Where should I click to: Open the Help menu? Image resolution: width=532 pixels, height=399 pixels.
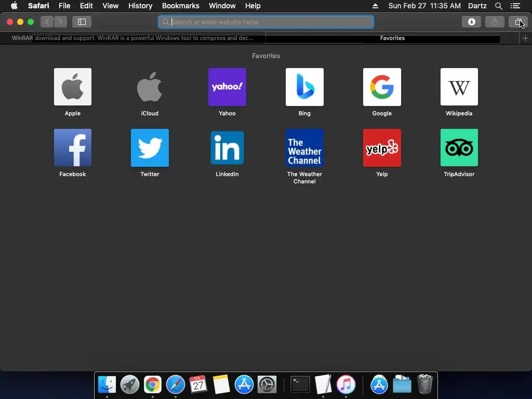[253, 6]
